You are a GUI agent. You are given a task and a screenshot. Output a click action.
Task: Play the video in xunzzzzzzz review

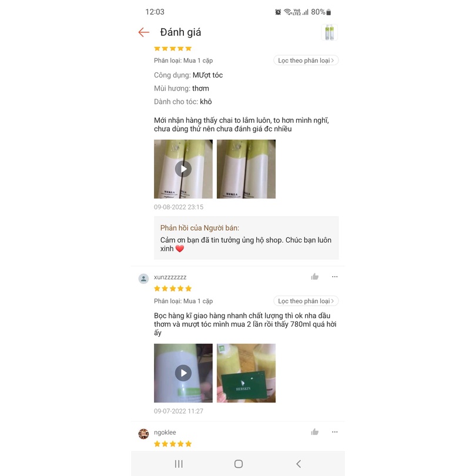(x=183, y=373)
